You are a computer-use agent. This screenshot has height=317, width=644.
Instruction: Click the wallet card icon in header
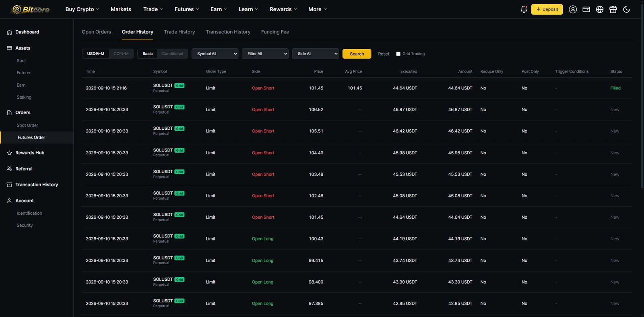pyautogui.click(x=586, y=9)
